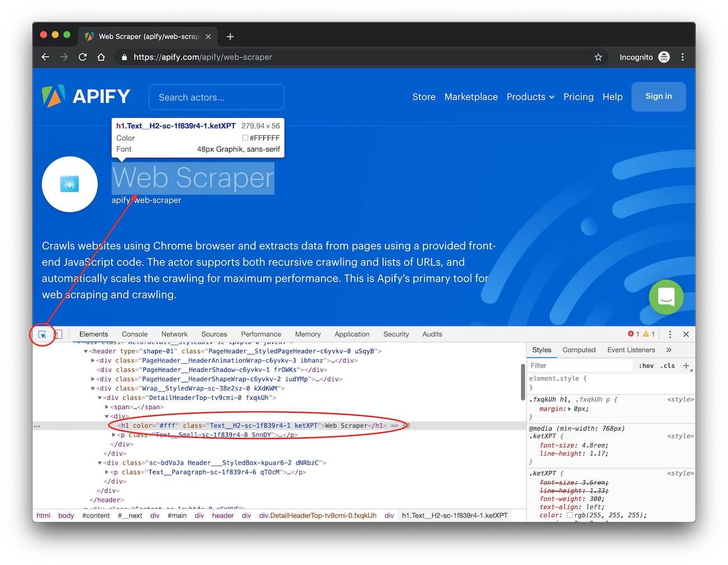Image resolution: width=728 pixels, height=565 pixels.
Task: Collapse the DetailHeaderTop div node
Action: coord(100,398)
